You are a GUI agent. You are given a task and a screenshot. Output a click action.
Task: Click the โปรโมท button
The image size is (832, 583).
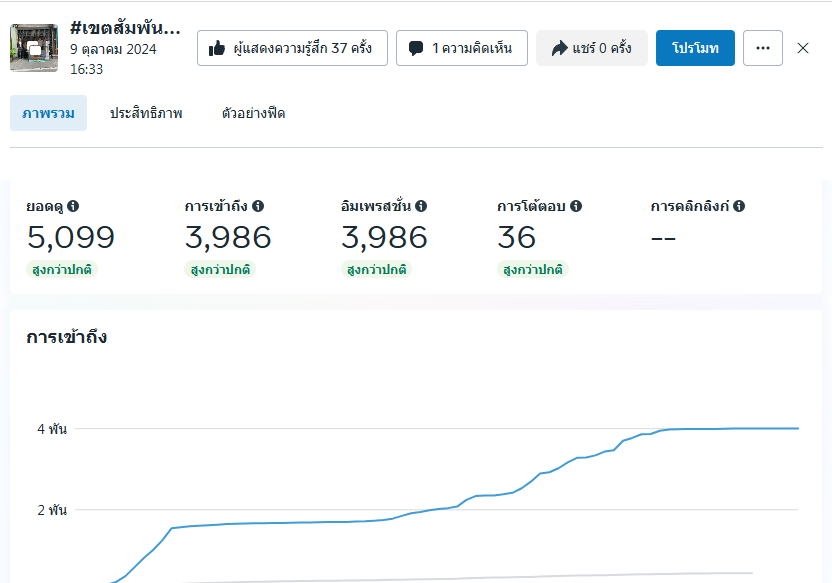pyautogui.click(x=695, y=48)
